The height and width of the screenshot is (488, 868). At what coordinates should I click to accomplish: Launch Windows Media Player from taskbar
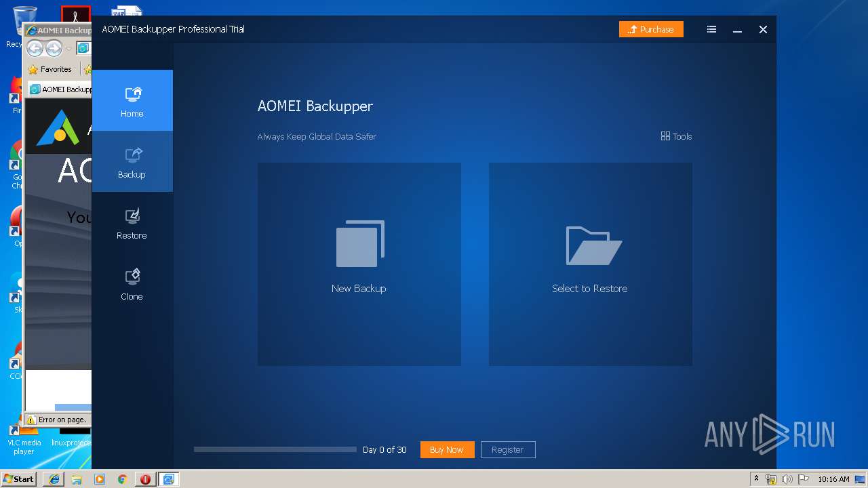pos(100,479)
